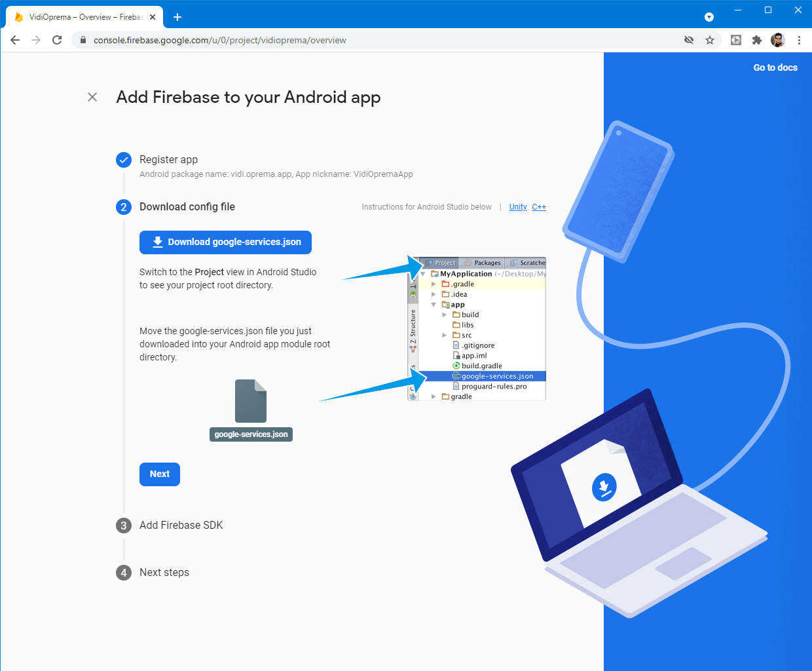This screenshot has width=812, height=671.
Task: Open the browser Extensions puzzle icon
Action: [x=757, y=40]
